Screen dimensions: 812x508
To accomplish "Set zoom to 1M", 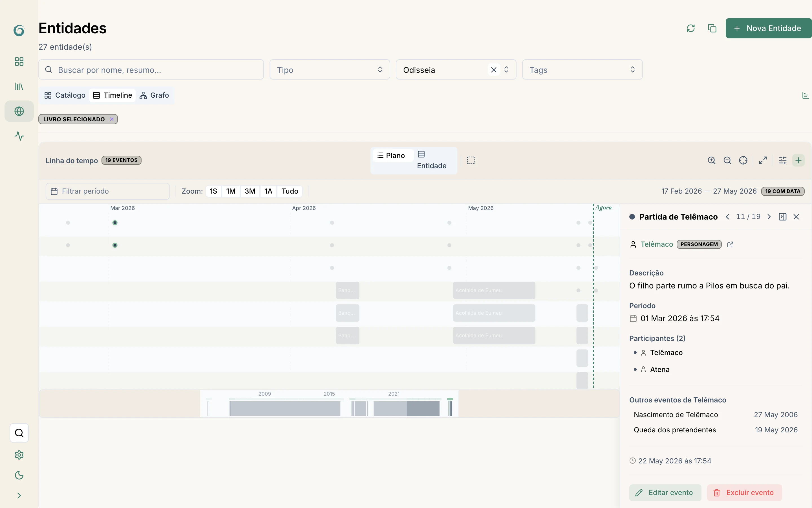I will coord(231,191).
